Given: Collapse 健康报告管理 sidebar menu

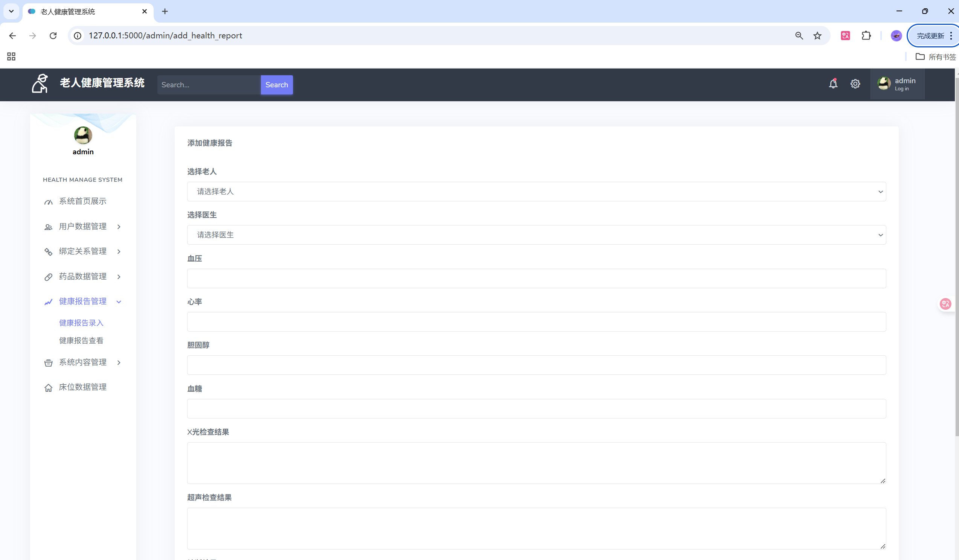Looking at the screenshot, I should (x=82, y=301).
